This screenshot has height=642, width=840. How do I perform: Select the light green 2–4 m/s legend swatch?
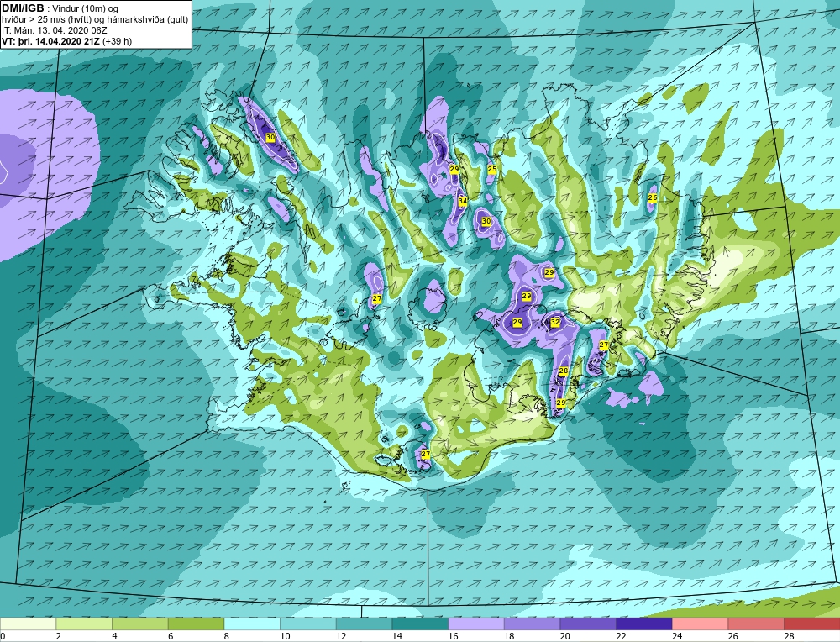[84, 624]
